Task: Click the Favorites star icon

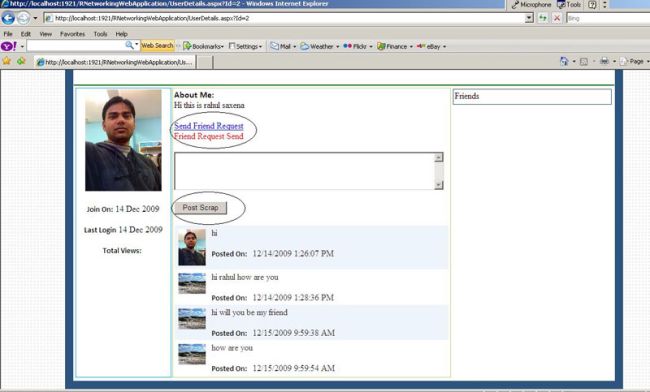Action: click(x=7, y=61)
